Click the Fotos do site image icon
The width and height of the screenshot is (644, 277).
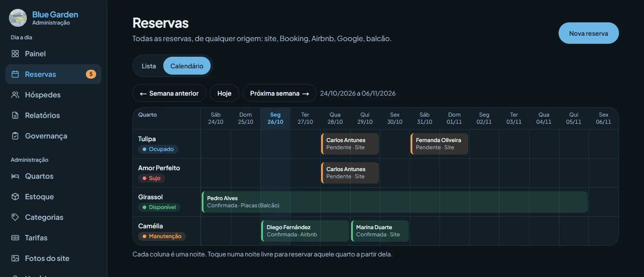click(15, 258)
